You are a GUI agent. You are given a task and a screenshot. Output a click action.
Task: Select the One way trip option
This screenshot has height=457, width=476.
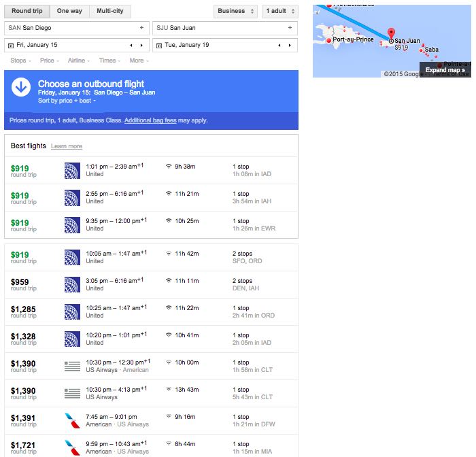coord(69,11)
